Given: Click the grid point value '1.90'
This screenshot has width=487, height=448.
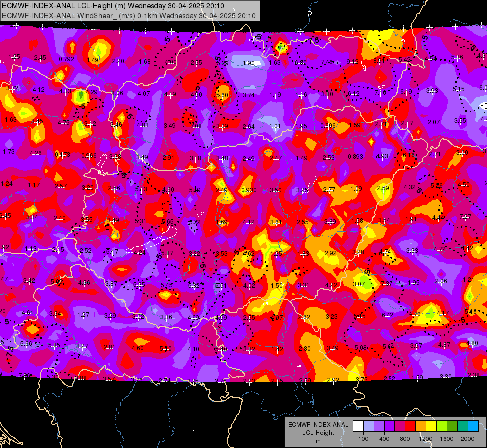Looking at the screenshot, I should coord(248,63).
